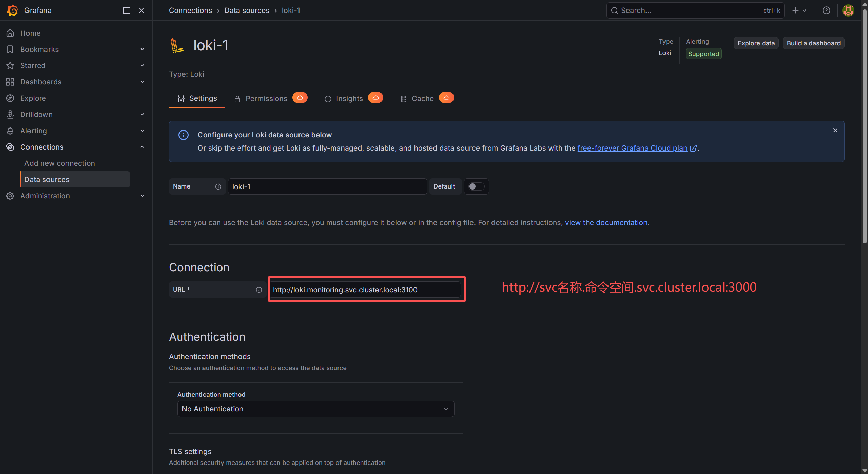Image resolution: width=868 pixels, height=474 pixels.
Task: Click the Alerting bell icon
Action: point(10,131)
